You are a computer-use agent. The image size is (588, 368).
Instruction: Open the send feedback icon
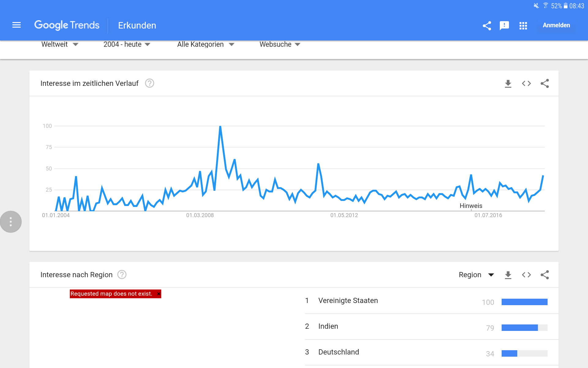coord(504,25)
